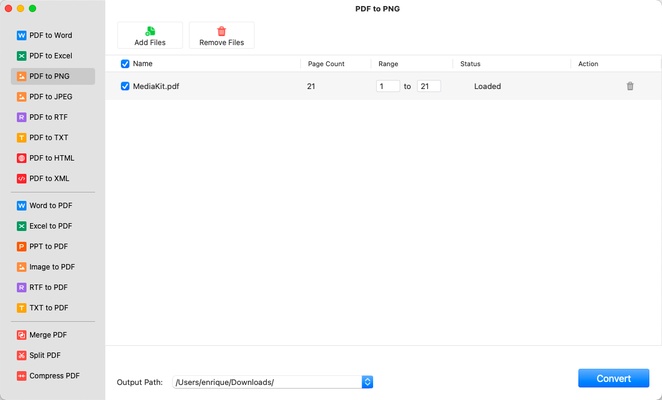This screenshot has height=400, width=662.
Task: Uncheck the MediaKit.pdf checkbox
Action: 125,86
